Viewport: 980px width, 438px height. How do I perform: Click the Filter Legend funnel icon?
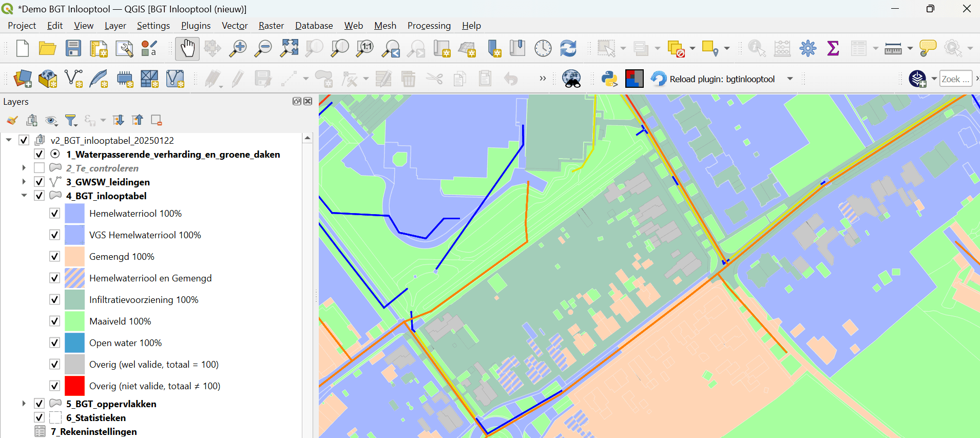71,121
